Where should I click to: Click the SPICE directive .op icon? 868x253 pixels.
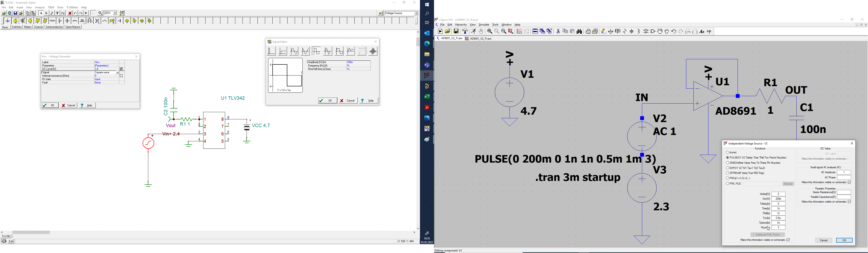pos(709,31)
